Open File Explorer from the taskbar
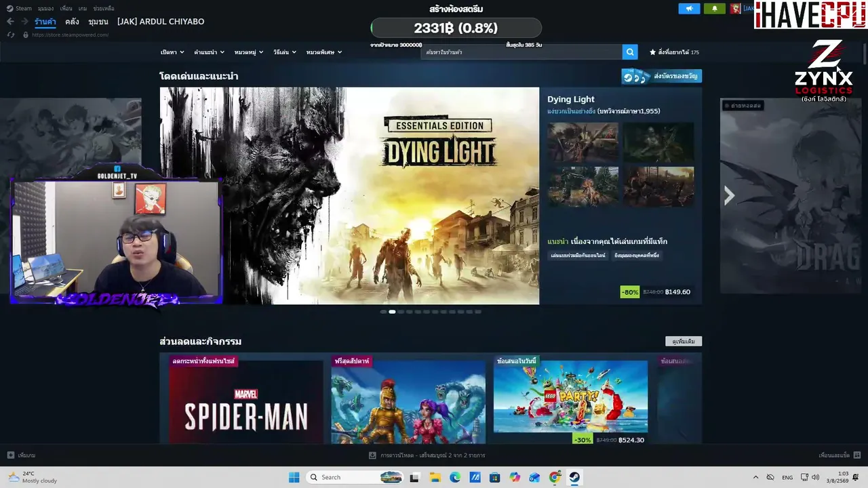Viewport: 868px width, 488px height. tap(435, 477)
